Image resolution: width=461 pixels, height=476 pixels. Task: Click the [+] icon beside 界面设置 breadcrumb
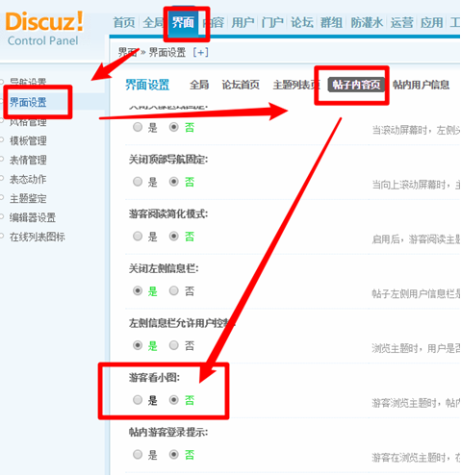click(x=201, y=52)
